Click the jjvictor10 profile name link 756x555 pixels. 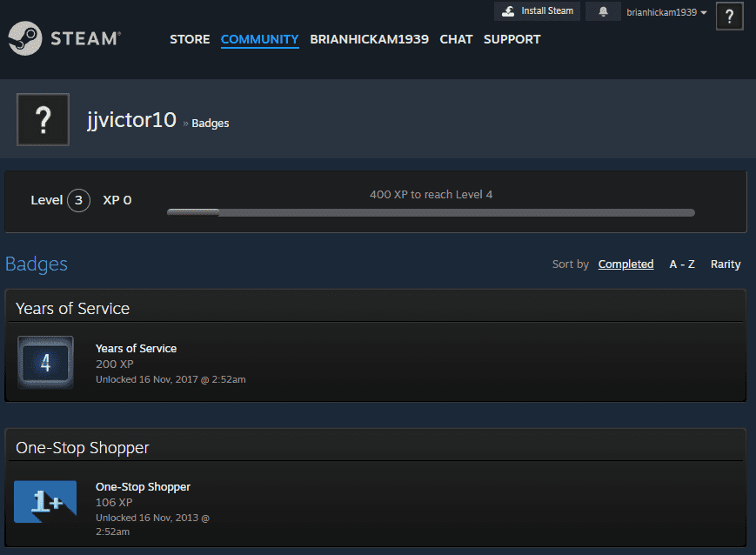tap(131, 120)
